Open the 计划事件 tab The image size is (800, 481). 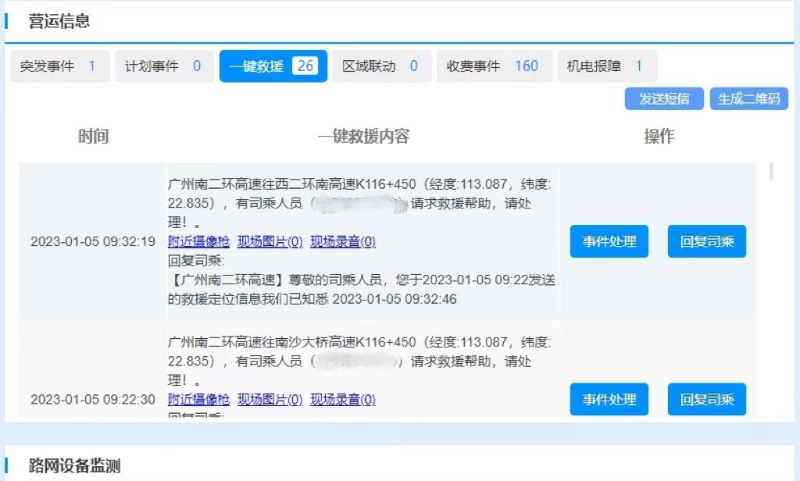click(x=163, y=67)
